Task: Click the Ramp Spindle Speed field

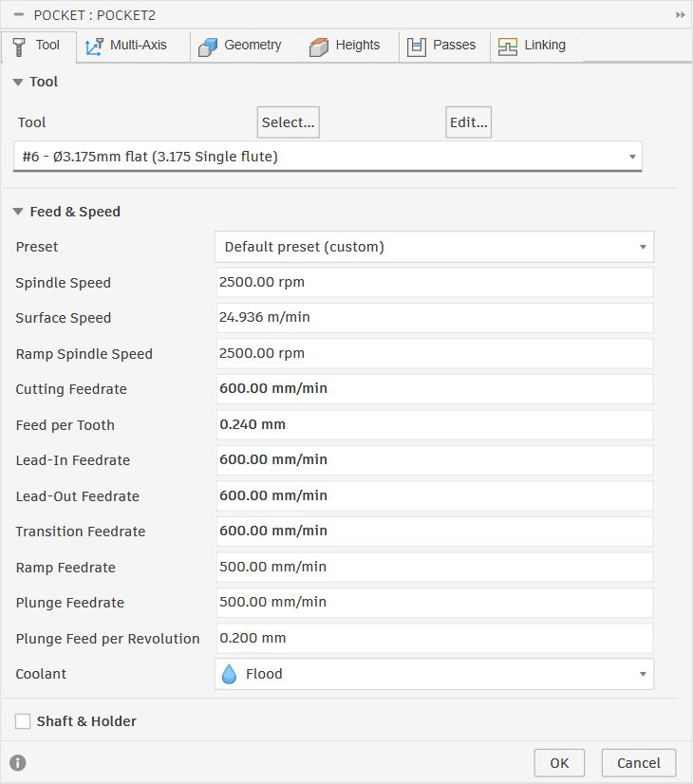Action: click(x=435, y=353)
